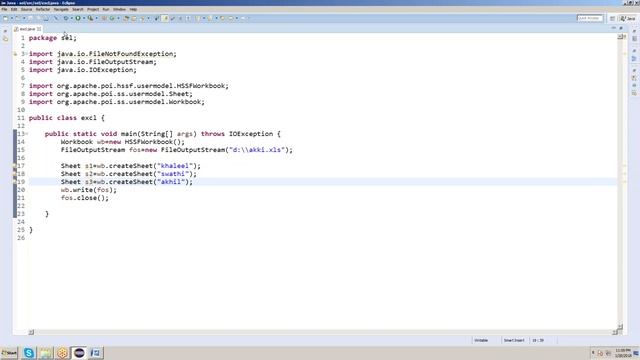Switch to the Java perspective button
The image size is (640, 360).
click(x=628, y=18)
